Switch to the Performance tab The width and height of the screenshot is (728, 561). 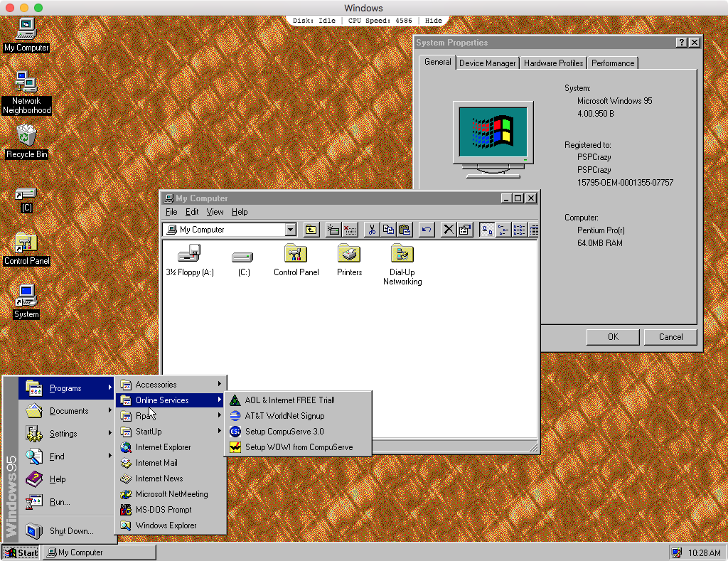click(x=613, y=63)
